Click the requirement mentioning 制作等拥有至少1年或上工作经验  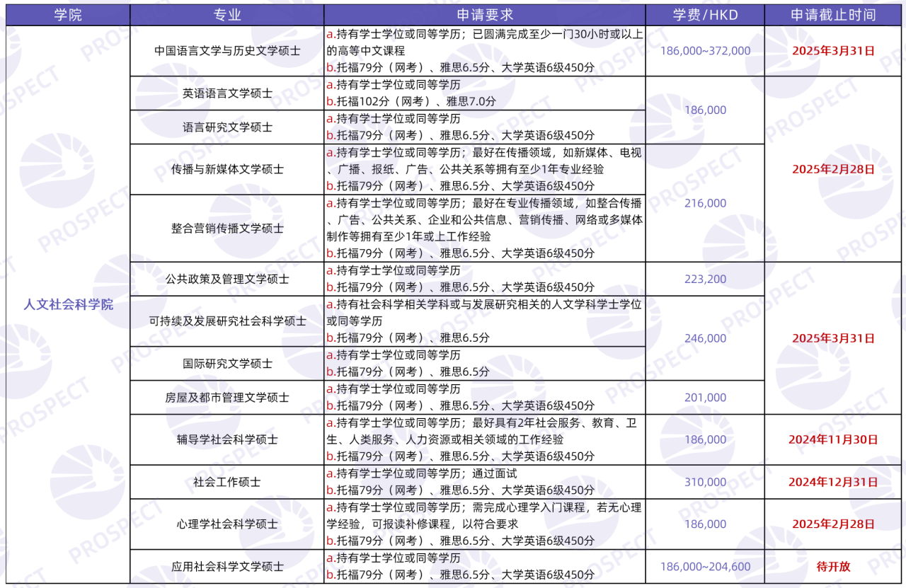point(485,220)
